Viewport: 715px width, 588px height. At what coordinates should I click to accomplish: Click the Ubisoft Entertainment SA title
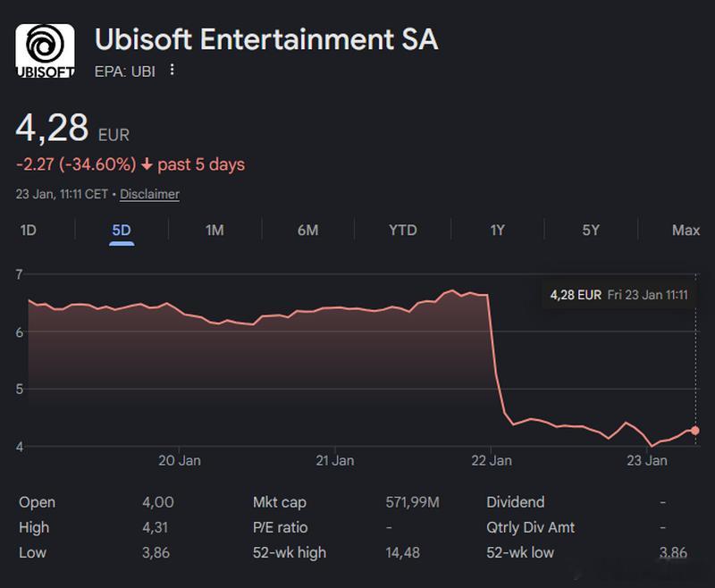coord(266,40)
